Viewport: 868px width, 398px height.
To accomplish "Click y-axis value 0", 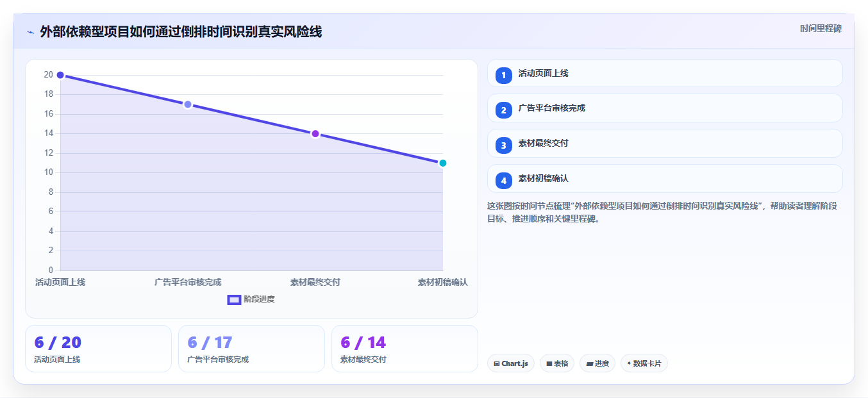I will tap(51, 270).
